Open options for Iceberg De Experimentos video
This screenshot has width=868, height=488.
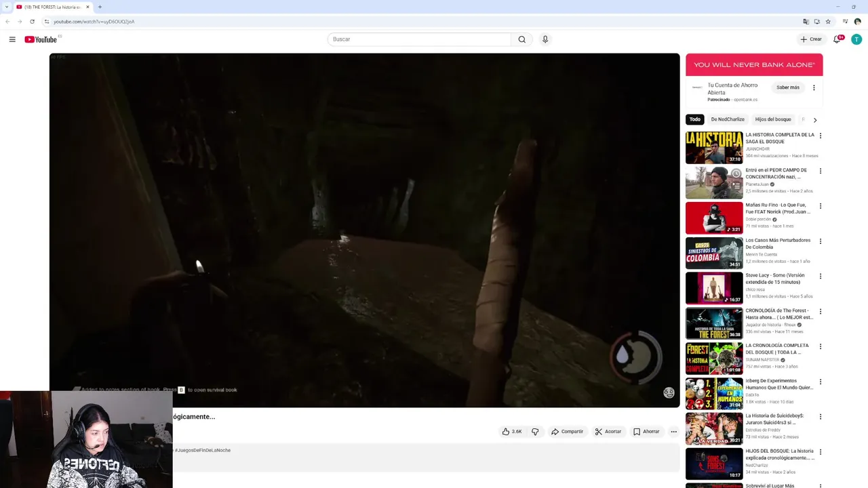pos(820,382)
